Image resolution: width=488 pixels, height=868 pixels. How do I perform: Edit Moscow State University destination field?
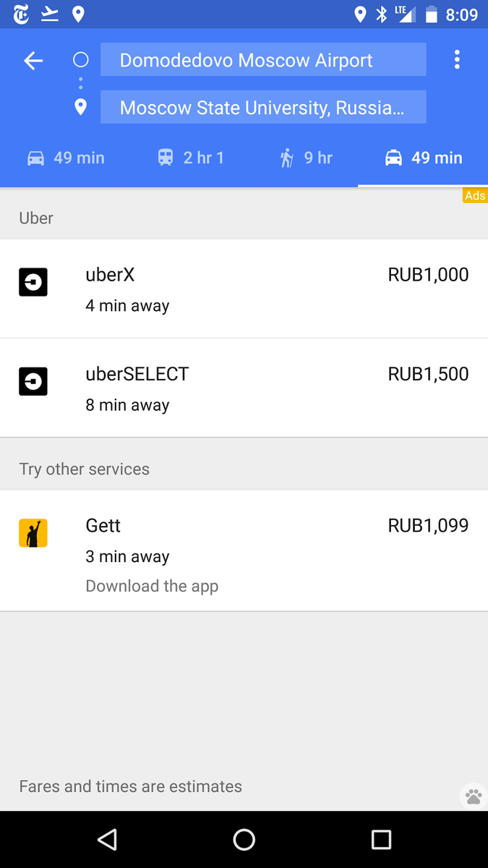(263, 108)
